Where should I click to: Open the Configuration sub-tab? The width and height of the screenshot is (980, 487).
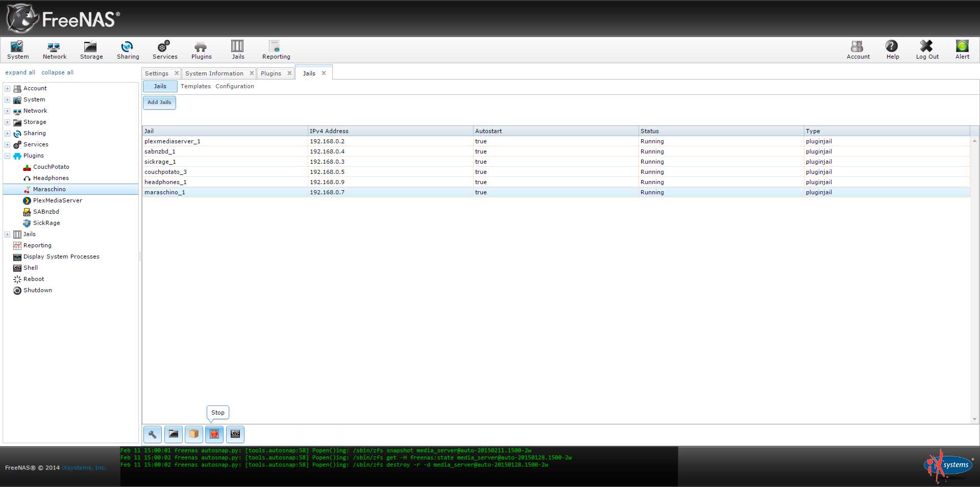point(235,86)
